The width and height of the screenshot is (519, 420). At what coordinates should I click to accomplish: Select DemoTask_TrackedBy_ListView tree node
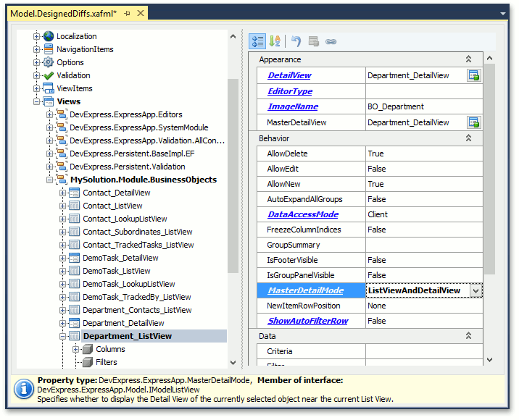coord(137,297)
